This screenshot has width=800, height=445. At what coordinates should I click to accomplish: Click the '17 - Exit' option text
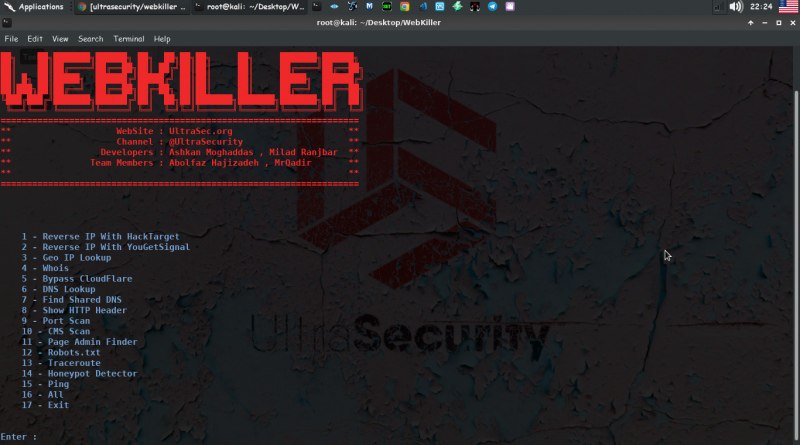pyautogui.click(x=45, y=405)
